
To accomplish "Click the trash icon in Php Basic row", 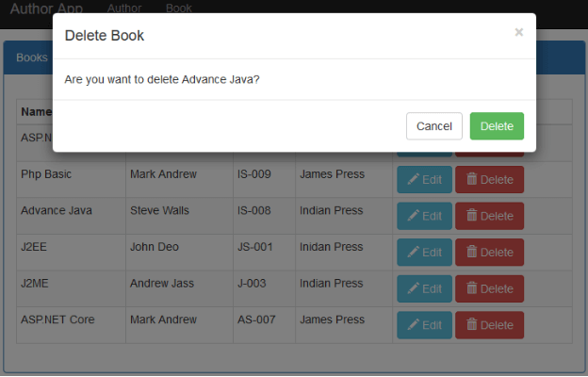I will pyautogui.click(x=472, y=179).
